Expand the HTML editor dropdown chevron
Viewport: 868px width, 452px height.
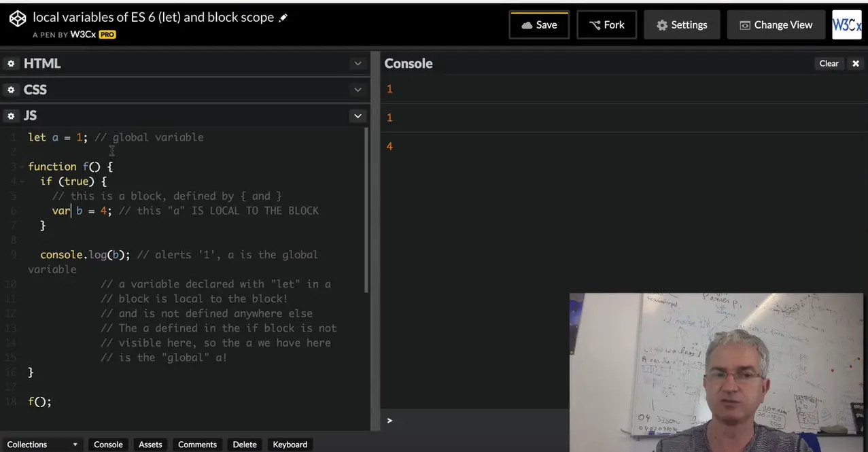(x=358, y=63)
